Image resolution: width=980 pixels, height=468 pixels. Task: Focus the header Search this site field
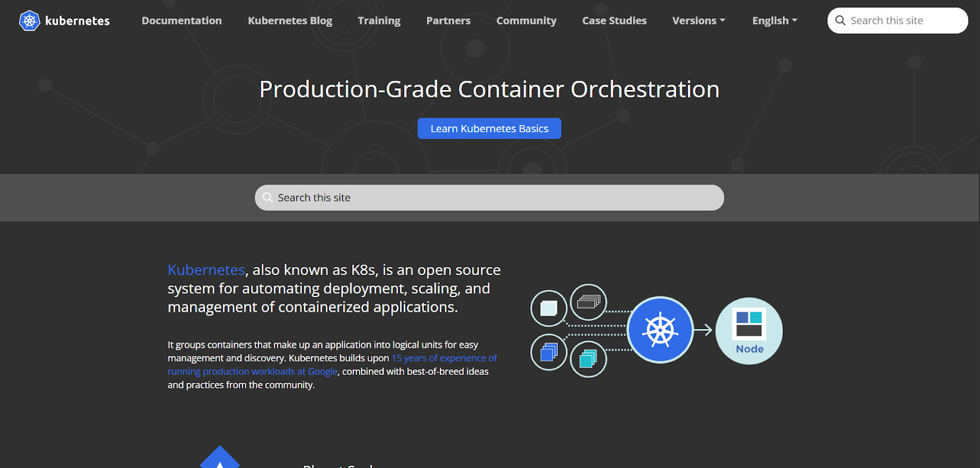pos(898,21)
